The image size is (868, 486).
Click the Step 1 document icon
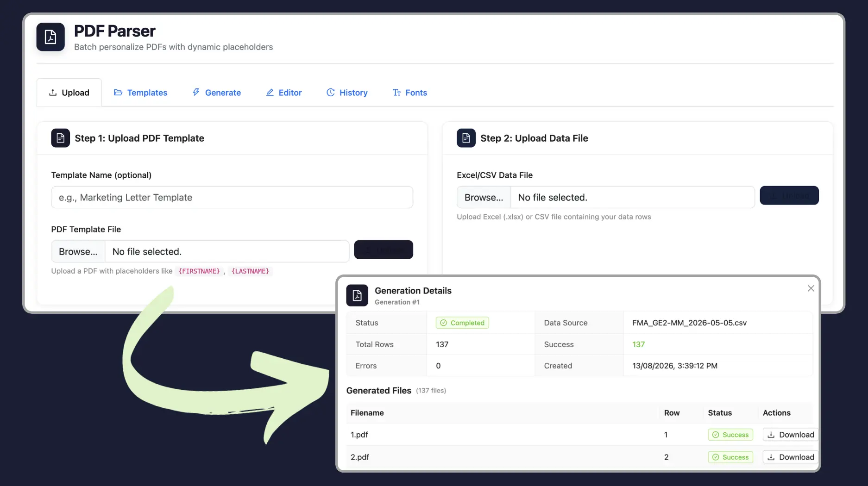point(60,138)
